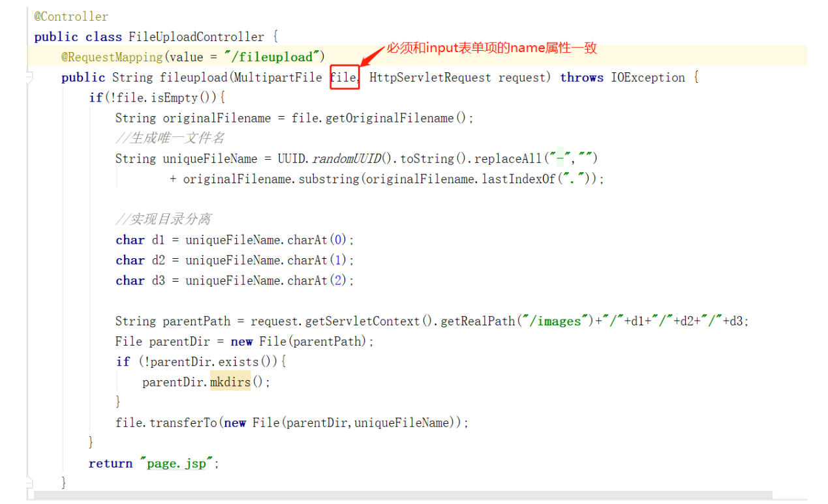Image resolution: width=828 pixels, height=504 pixels.
Task: Click the HttpServletRequest parameter type
Action: (x=430, y=77)
